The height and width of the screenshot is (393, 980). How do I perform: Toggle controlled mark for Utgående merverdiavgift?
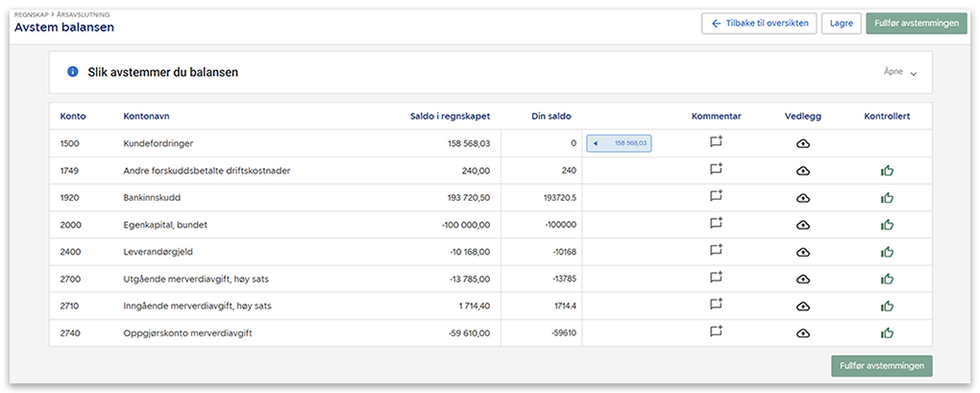tap(887, 279)
